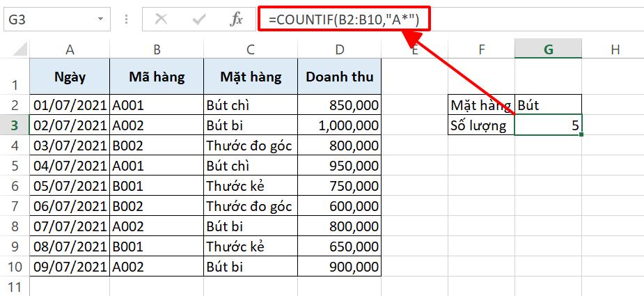This screenshot has height=296, width=644.
Task: Select revenue cell 750,000
Action: coord(339,185)
